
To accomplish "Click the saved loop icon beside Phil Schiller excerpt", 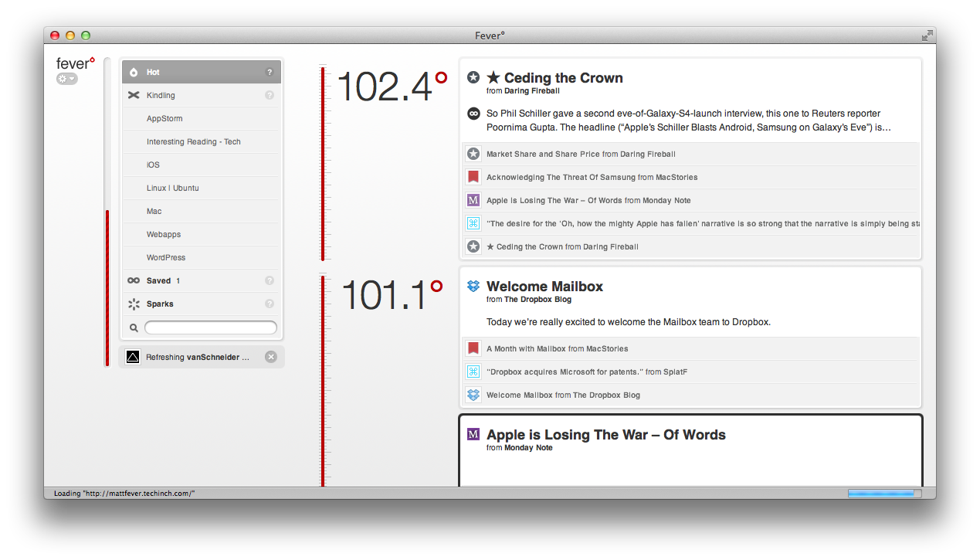I will (473, 114).
